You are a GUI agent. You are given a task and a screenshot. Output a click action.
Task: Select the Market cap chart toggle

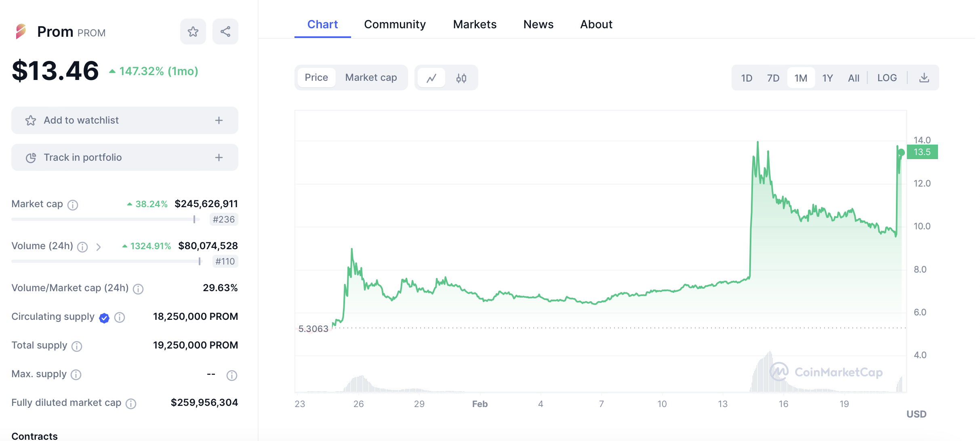(x=371, y=78)
